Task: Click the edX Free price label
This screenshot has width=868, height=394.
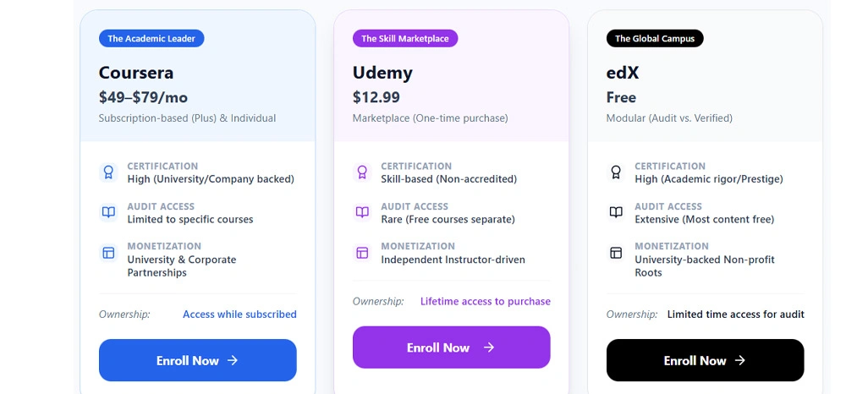Action: (x=621, y=97)
